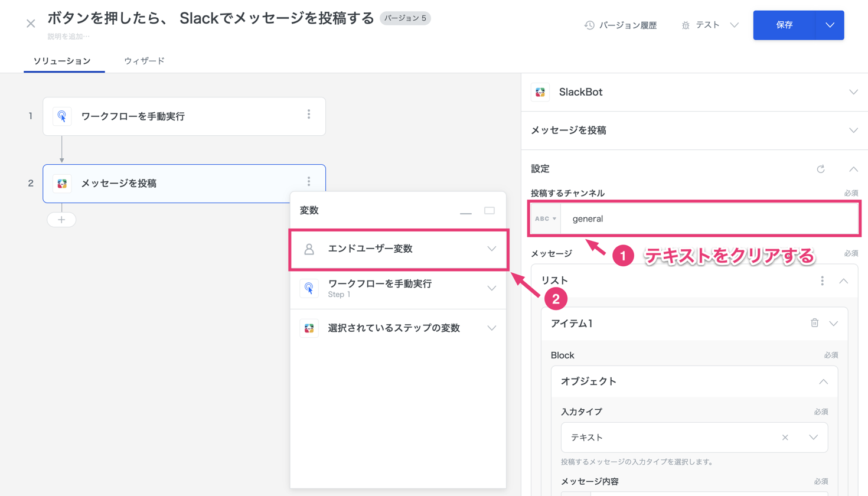Open the three-dot menu on メッセージを投稿 step

308,182
